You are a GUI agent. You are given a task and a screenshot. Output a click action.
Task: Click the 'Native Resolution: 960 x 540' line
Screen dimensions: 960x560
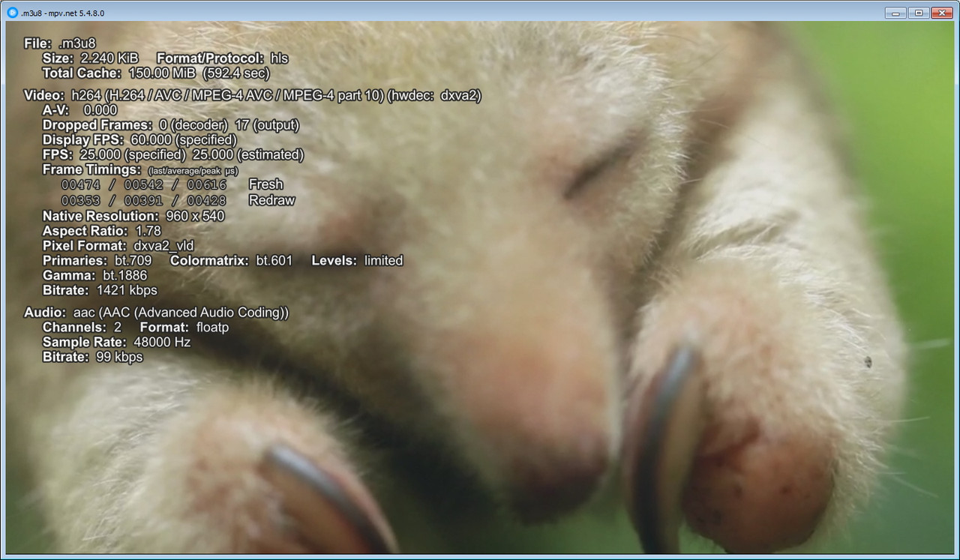[133, 216]
